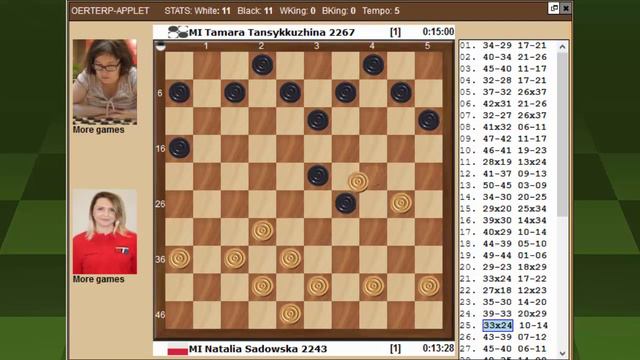Select the white piece on square 36

coord(179,258)
